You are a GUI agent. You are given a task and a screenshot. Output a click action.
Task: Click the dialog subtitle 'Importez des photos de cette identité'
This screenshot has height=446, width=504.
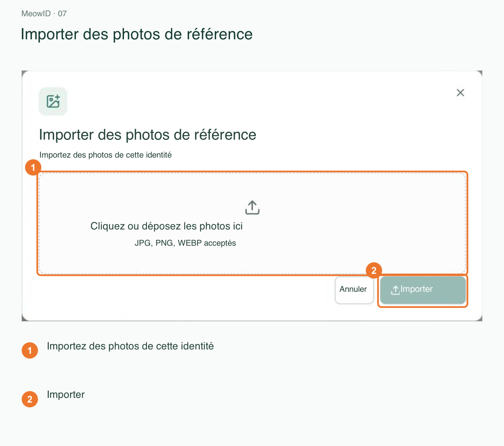105,155
